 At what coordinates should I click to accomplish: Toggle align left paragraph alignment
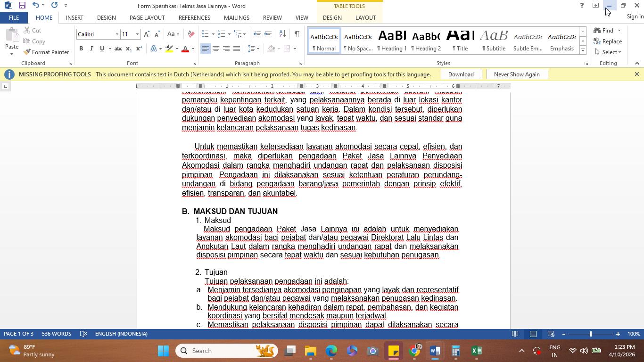pos(206,49)
